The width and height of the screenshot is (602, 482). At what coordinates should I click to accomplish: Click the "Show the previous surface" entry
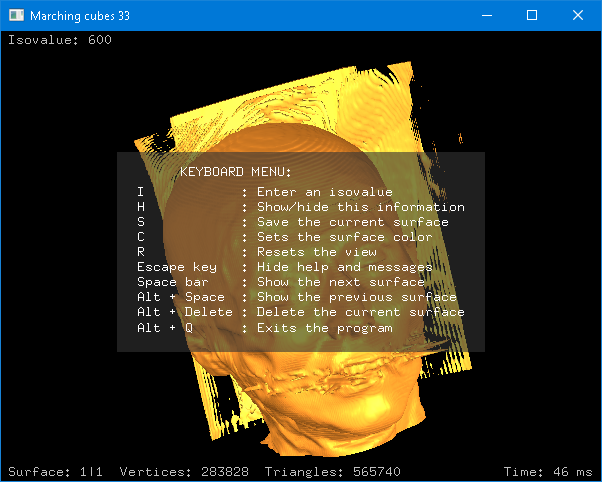356,297
